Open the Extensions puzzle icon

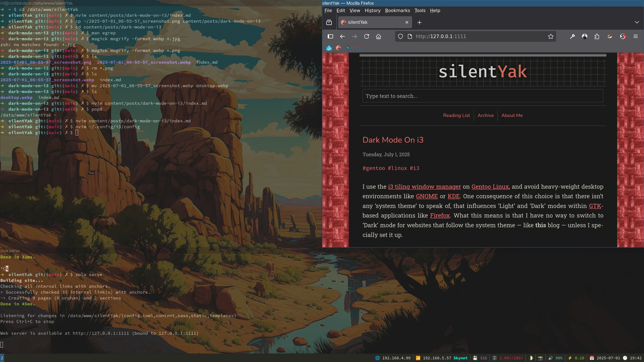coord(597,37)
